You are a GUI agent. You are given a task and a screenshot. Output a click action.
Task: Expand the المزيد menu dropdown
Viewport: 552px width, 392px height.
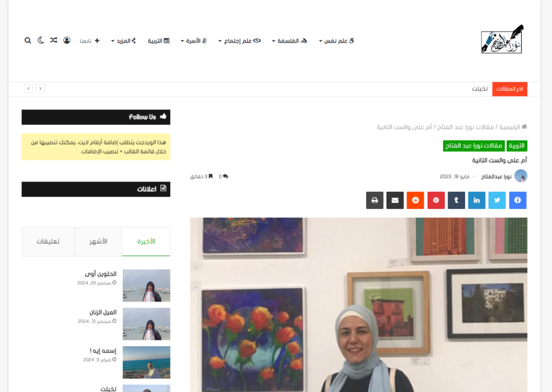(x=123, y=41)
